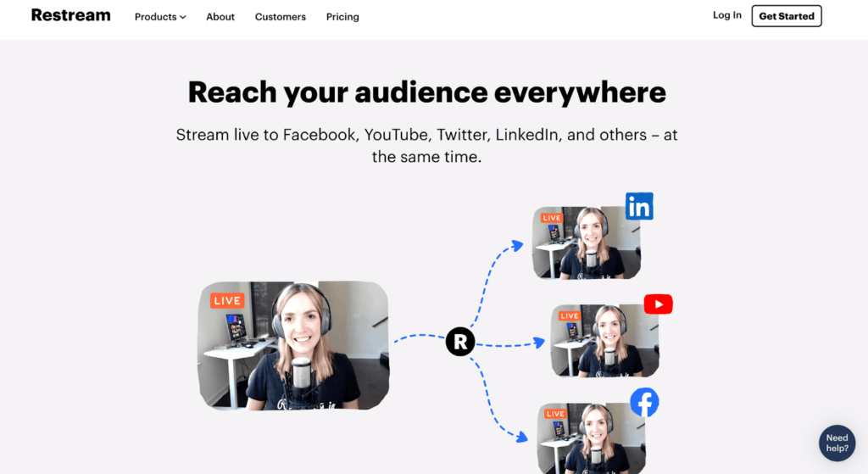Click the YouTube live stream thumbnail

click(604, 341)
